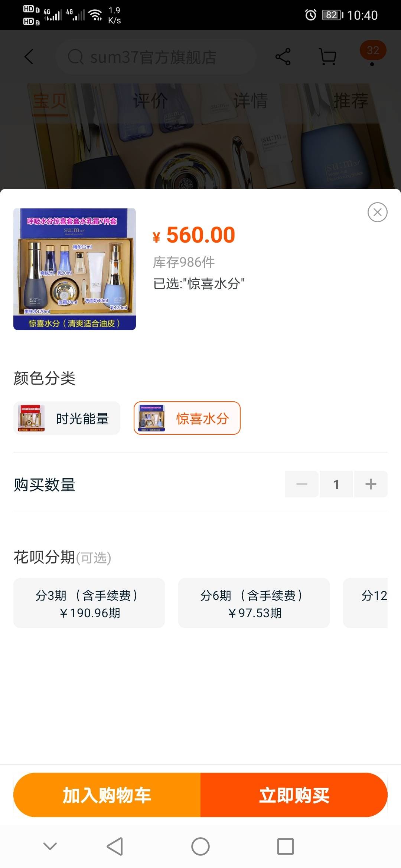
Task: Choose 分6期 installment at ¥97.53
Action: (x=254, y=603)
